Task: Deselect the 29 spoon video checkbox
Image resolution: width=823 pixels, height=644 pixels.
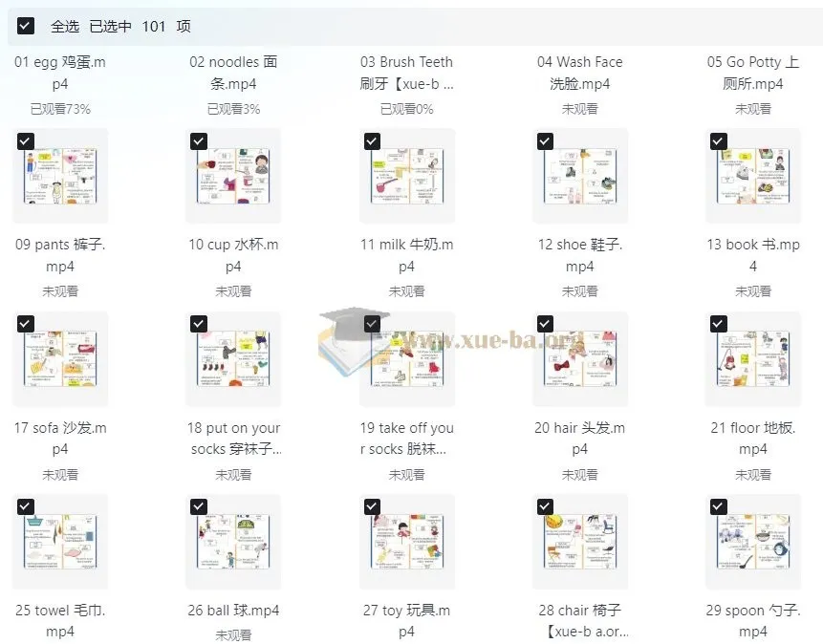Action: 719,506
